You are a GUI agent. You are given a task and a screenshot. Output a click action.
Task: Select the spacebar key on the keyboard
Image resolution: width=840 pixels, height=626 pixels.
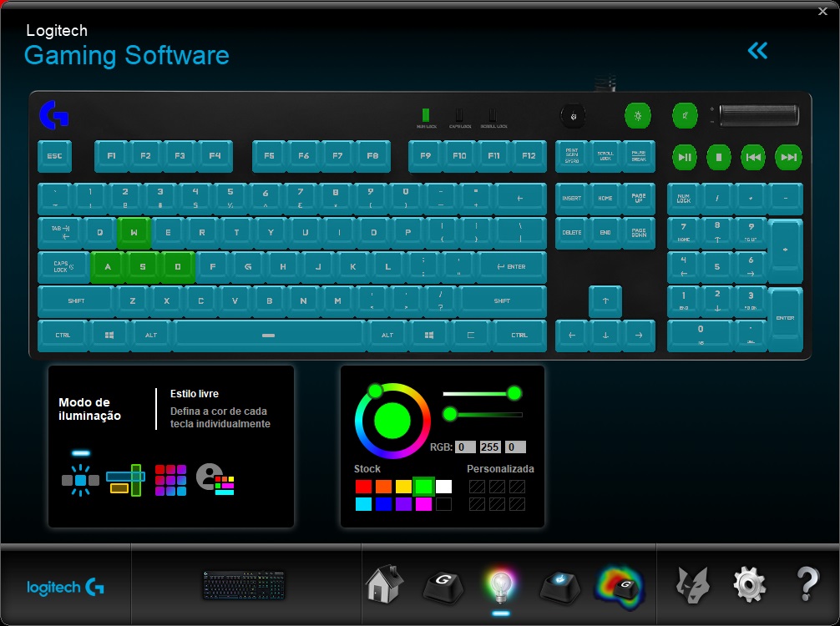pos(269,336)
